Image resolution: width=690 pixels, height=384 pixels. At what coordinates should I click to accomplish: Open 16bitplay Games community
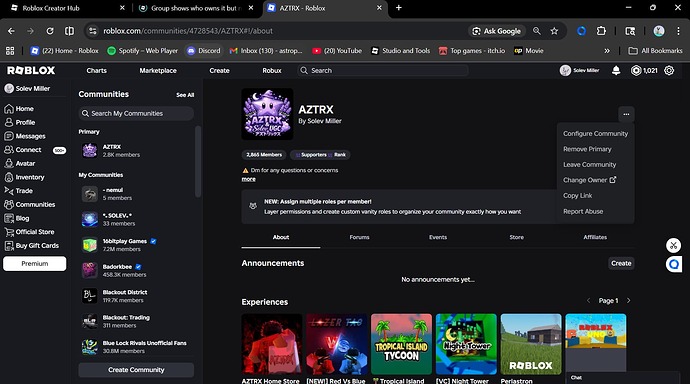(x=136, y=245)
